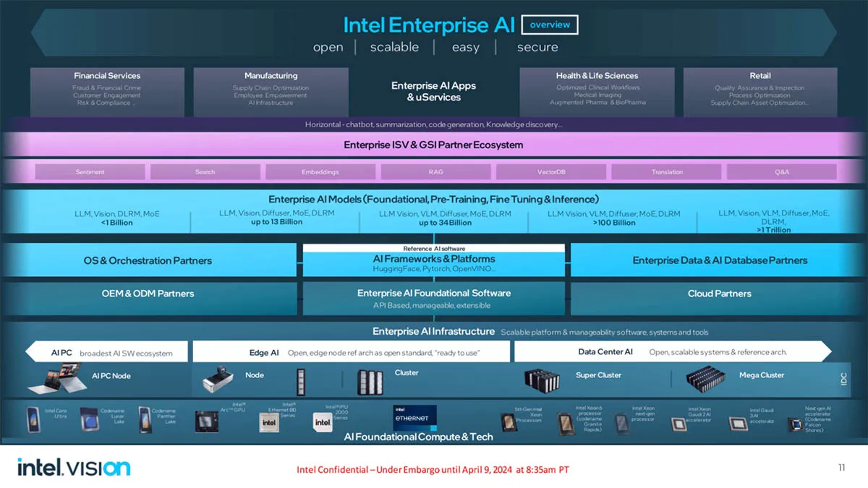Click the Intel Ethernet blue logo tile
Viewport: 868px width, 488px height.
[x=414, y=418]
